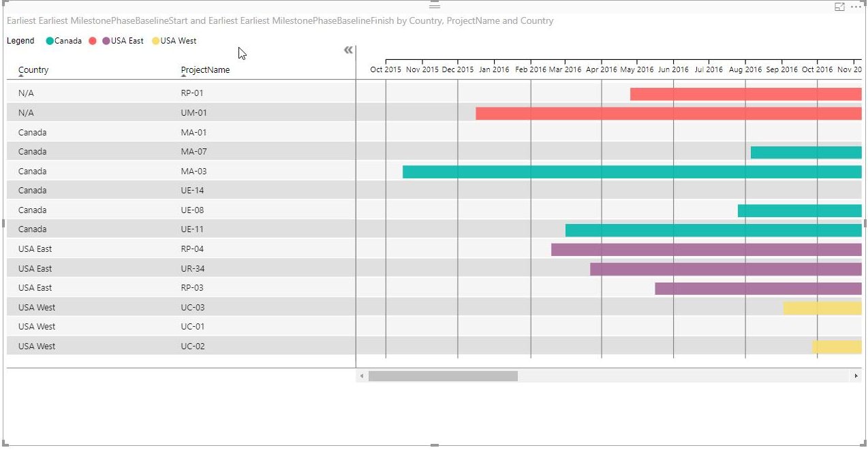Select the red legend color dot
The image size is (868, 450).
[93, 41]
